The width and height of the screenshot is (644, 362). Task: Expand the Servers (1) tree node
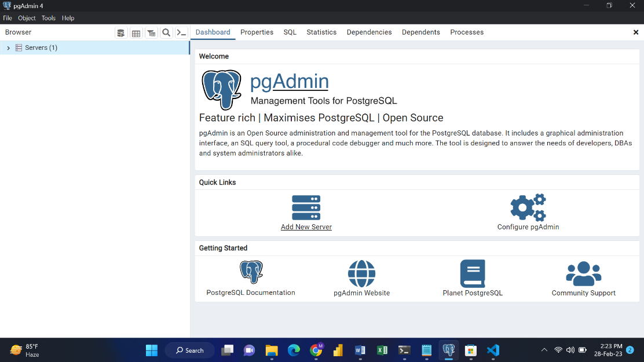click(8, 48)
